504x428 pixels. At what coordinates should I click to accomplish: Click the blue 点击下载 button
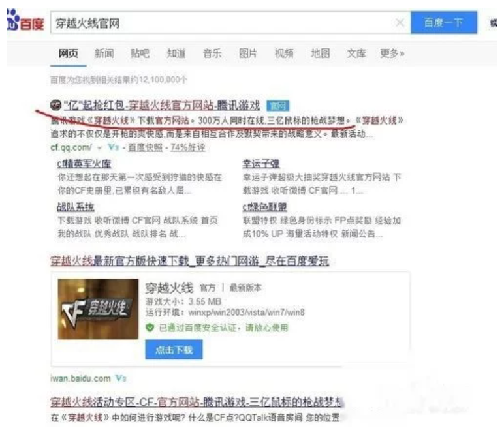pos(174,350)
